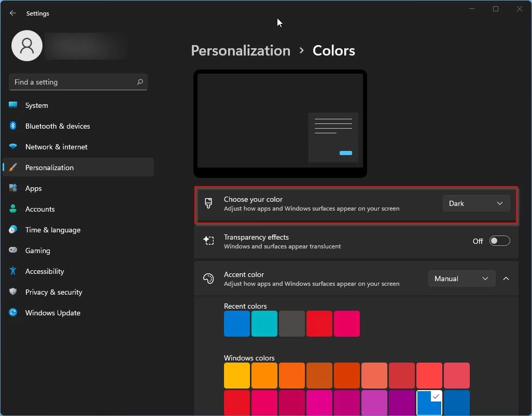Click the Windows Update sync icon
Screen dimensions: 532x416
point(13,312)
